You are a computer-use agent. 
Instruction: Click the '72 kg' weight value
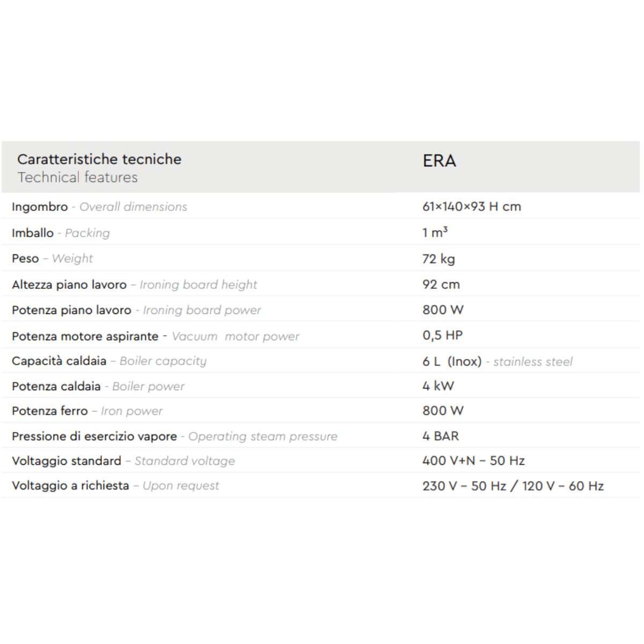tap(438, 259)
